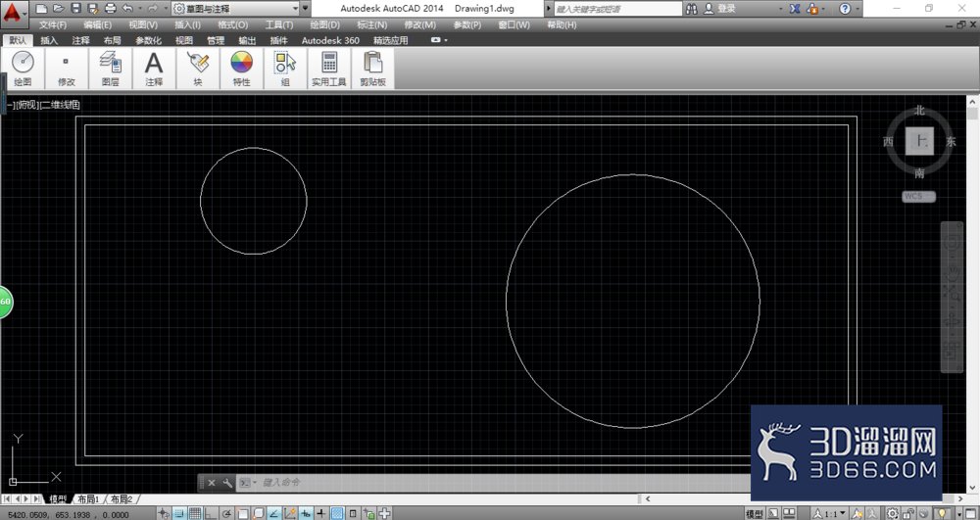
Task: Switch to the 布局2 layout tab
Action: 122,499
